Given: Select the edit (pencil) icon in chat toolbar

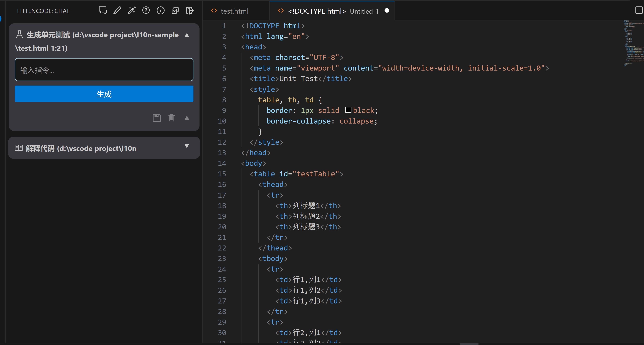Looking at the screenshot, I should 117,11.
